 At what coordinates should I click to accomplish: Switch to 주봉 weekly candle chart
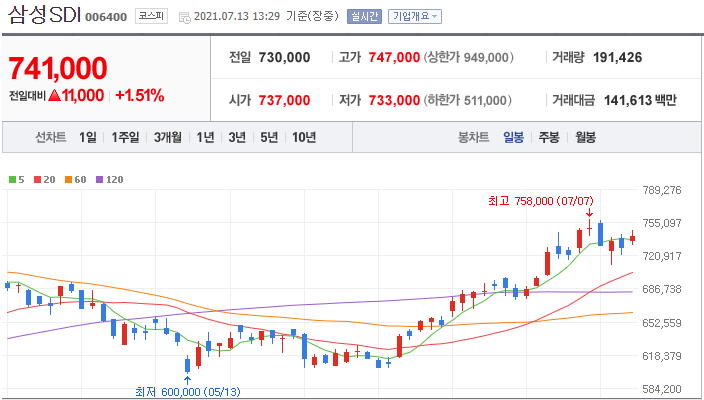[x=549, y=137]
